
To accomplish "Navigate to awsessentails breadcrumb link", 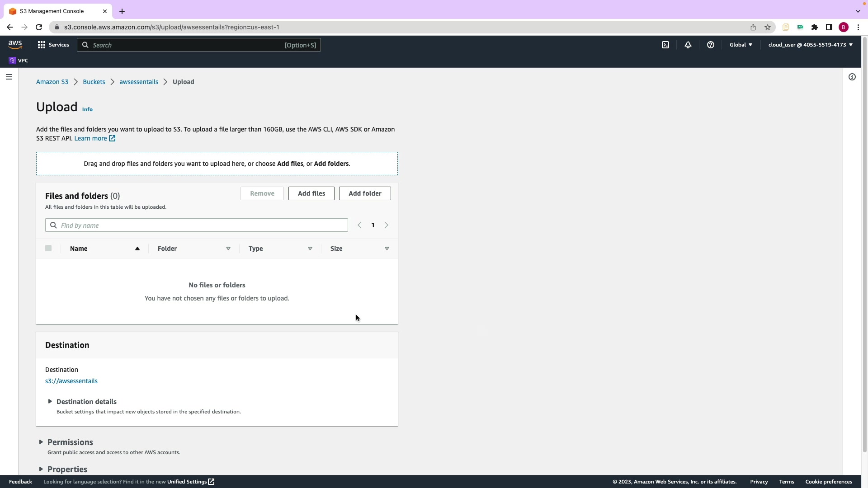I will (139, 82).
